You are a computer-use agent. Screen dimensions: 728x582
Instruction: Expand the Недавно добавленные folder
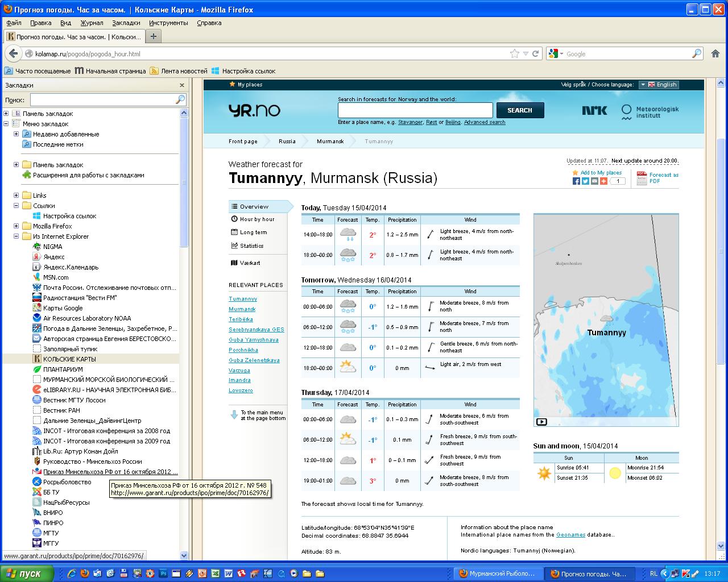pyautogui.click(x=16, y=134)
